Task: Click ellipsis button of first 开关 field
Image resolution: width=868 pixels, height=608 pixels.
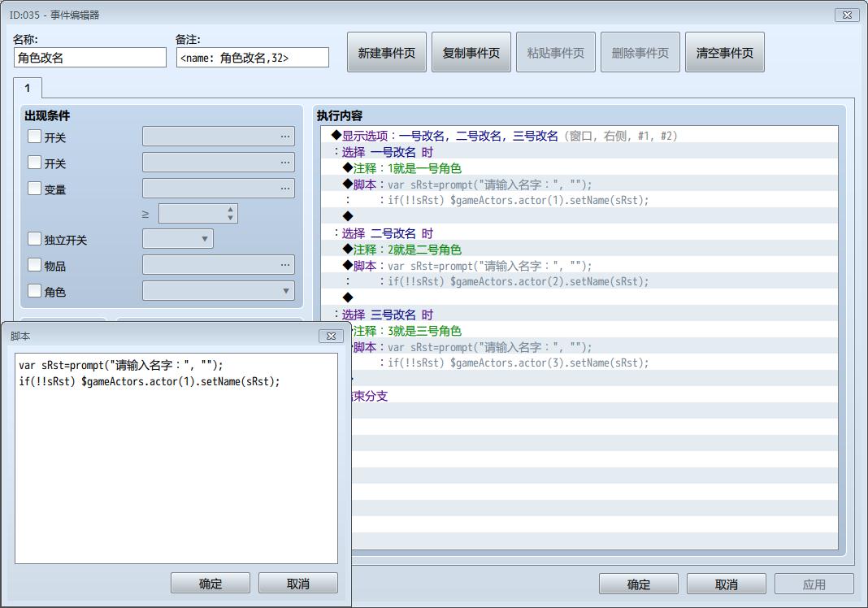Action: point(284,137)
